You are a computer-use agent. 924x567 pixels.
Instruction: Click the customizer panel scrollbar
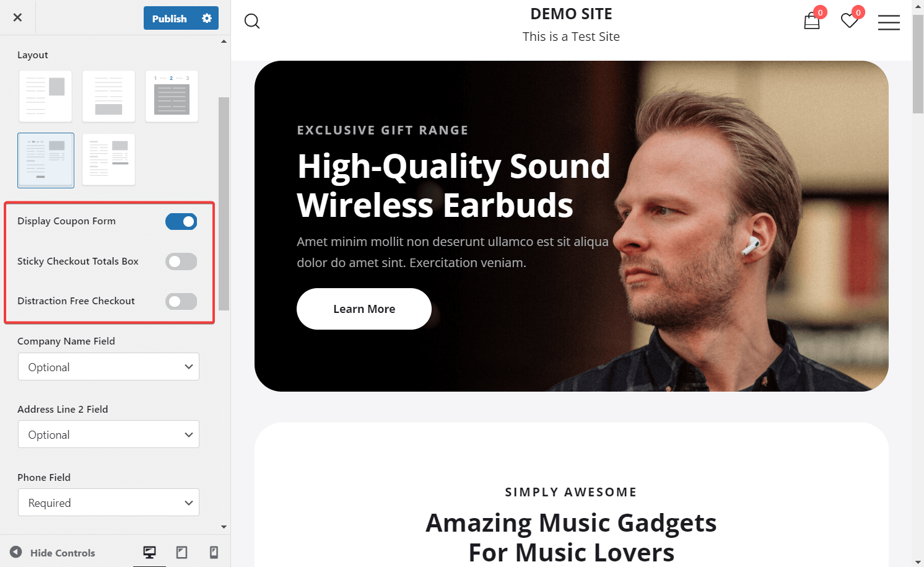point(224,204)
